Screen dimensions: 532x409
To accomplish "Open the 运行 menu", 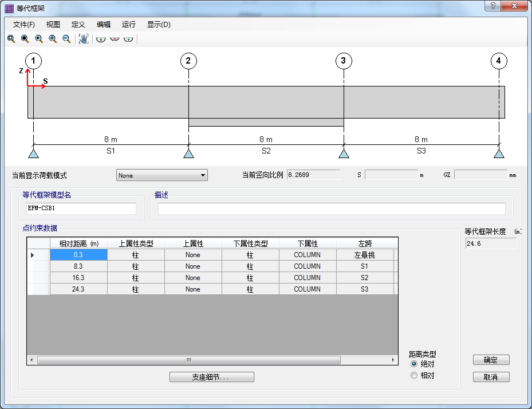I will pos(129,25).
